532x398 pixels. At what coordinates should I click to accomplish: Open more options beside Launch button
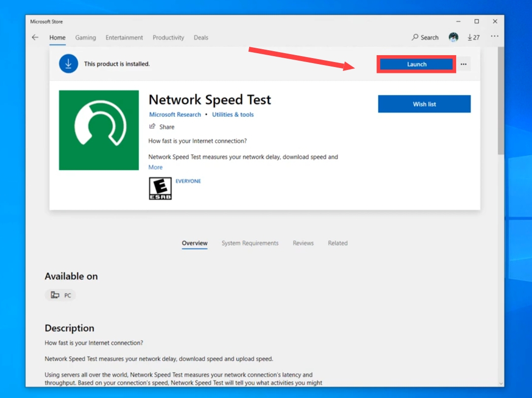pyautogui.click(x=464, y=64)
